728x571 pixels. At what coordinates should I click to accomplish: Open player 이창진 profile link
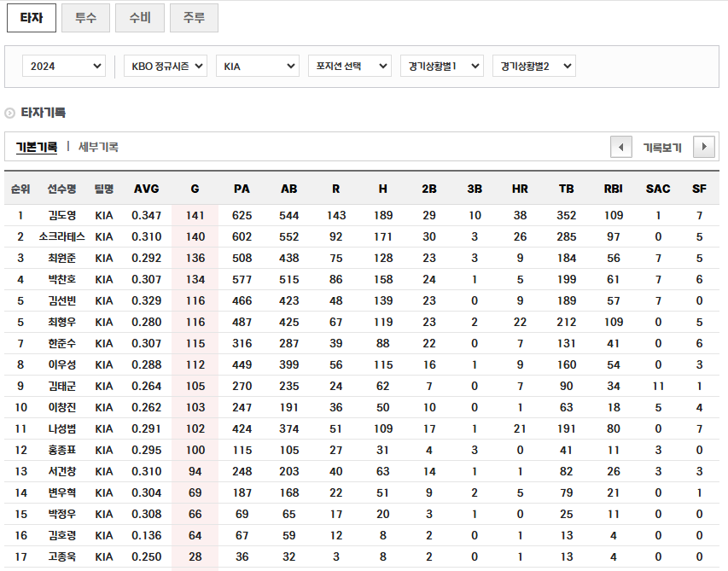click(61, 408)
